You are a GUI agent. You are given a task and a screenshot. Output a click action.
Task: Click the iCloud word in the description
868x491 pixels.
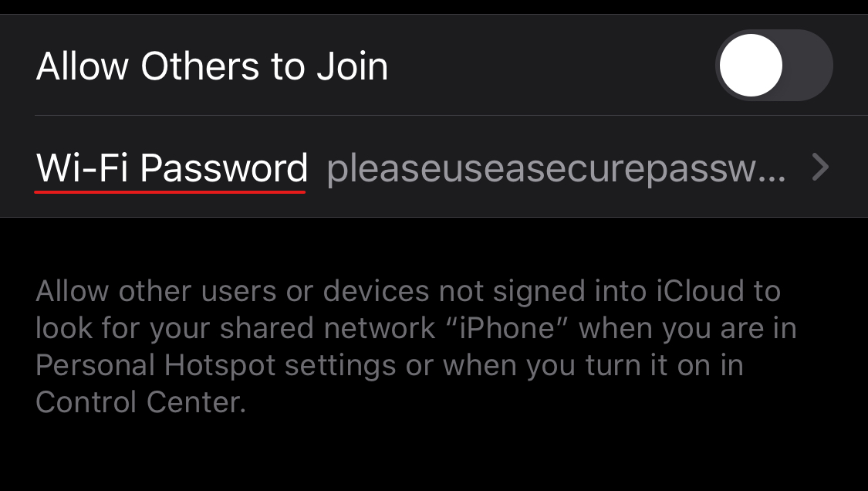point(700,291)
